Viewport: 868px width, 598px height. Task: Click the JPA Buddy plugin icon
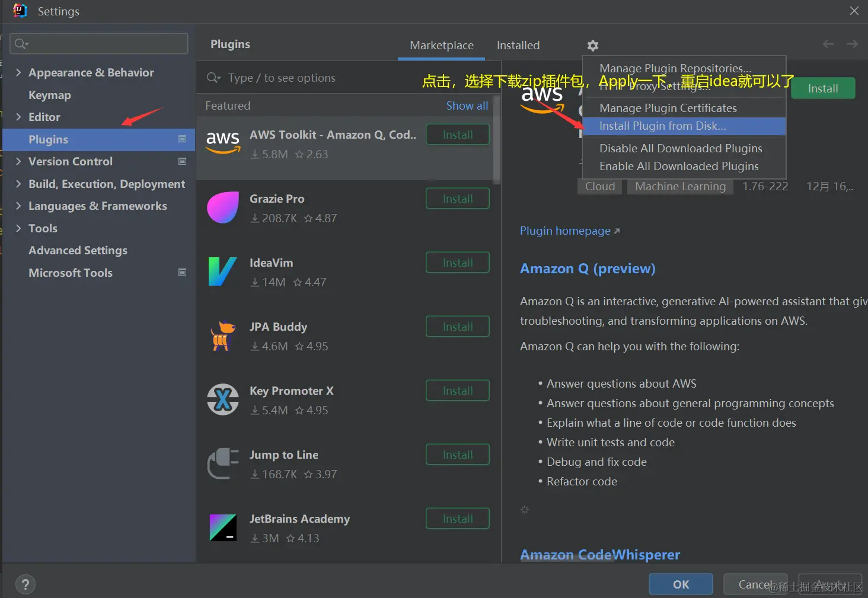coord(223,335)
